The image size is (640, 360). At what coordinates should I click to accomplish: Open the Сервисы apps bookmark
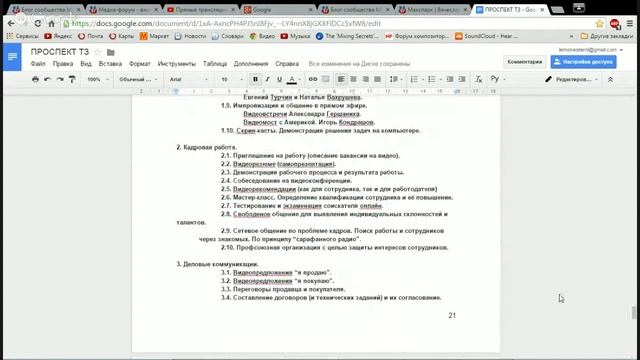pos(22,36)
